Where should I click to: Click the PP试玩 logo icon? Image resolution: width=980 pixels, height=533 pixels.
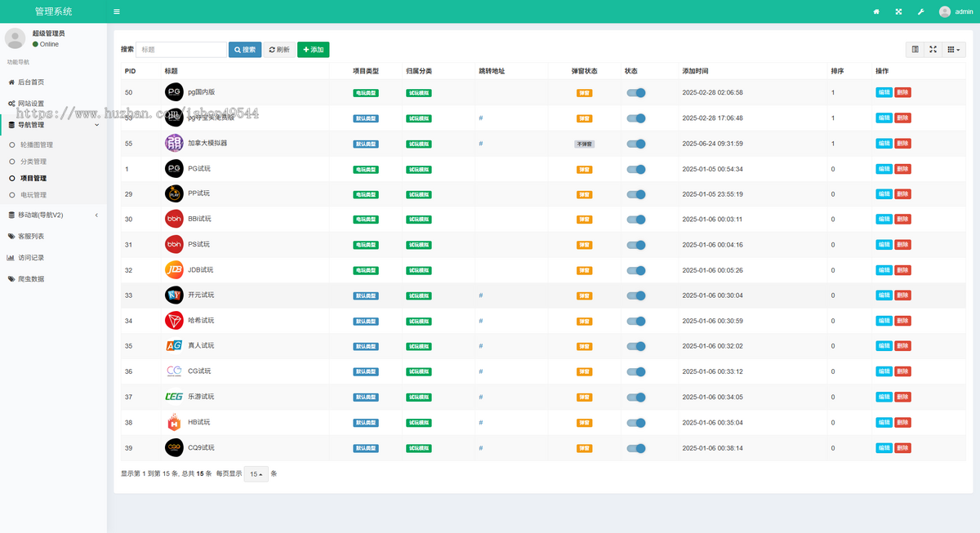pos(174,194)
